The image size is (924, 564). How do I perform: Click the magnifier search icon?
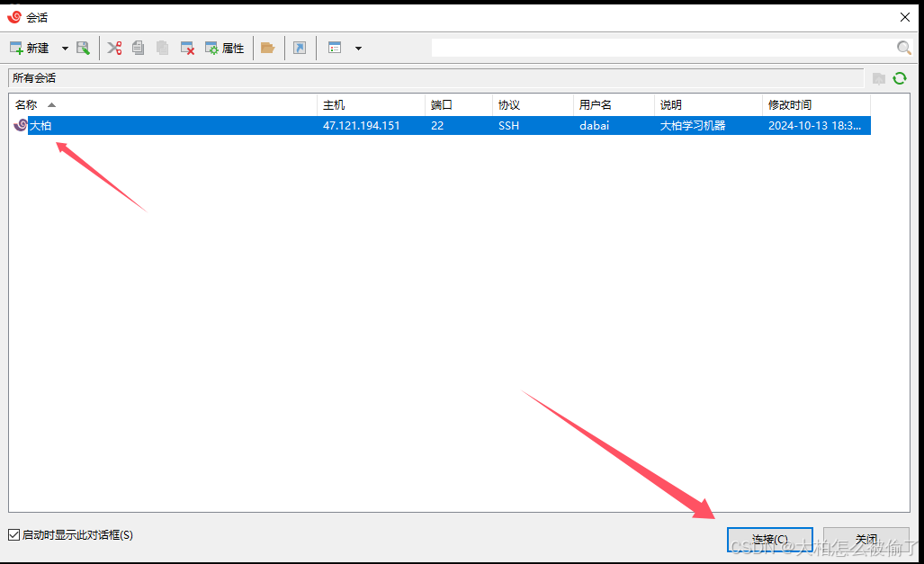point(904,48)
